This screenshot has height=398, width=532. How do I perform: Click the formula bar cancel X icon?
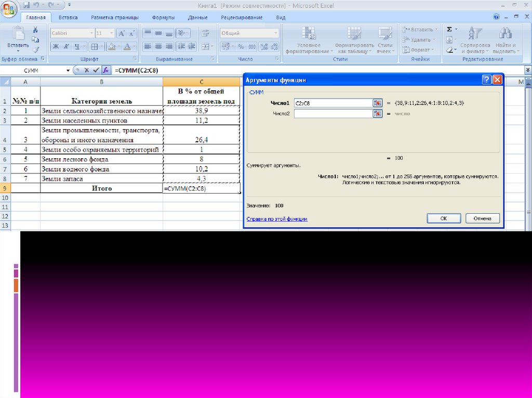click(87, 70)
